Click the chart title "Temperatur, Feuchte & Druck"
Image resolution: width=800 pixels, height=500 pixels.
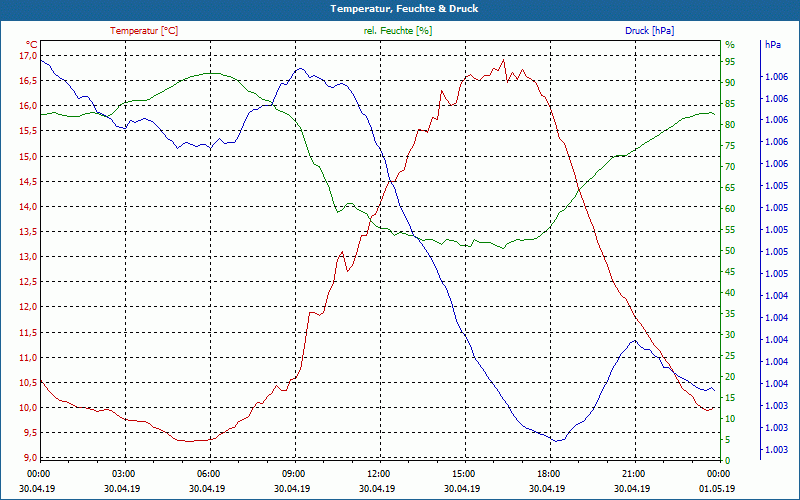[x=404, y=9]
